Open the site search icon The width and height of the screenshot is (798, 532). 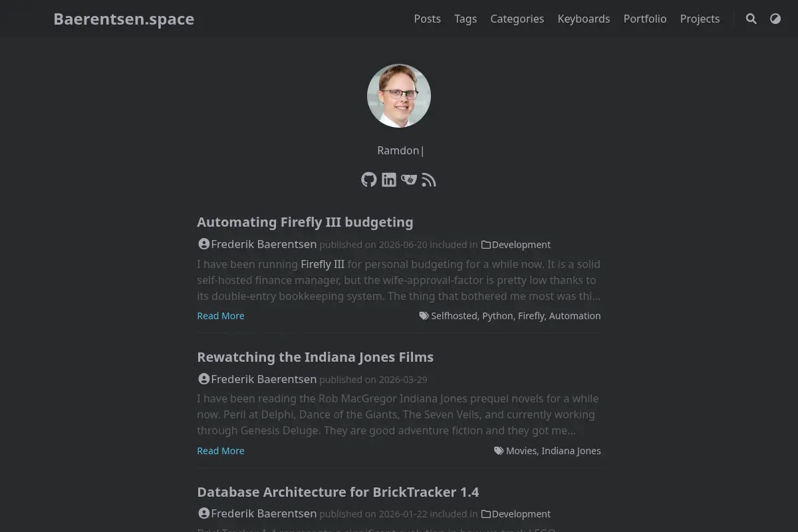pos(751,19)
